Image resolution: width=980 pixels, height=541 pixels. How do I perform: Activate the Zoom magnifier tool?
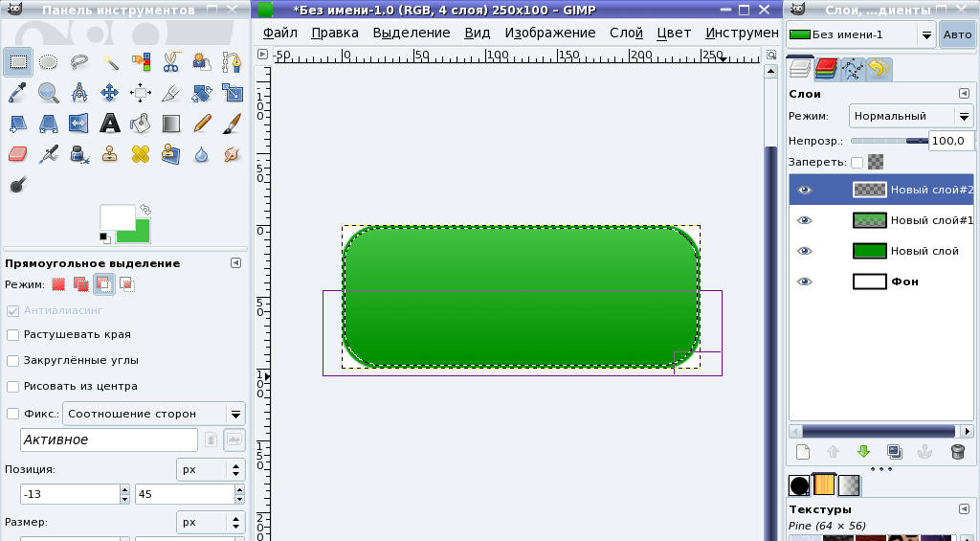tap(48, 93)
